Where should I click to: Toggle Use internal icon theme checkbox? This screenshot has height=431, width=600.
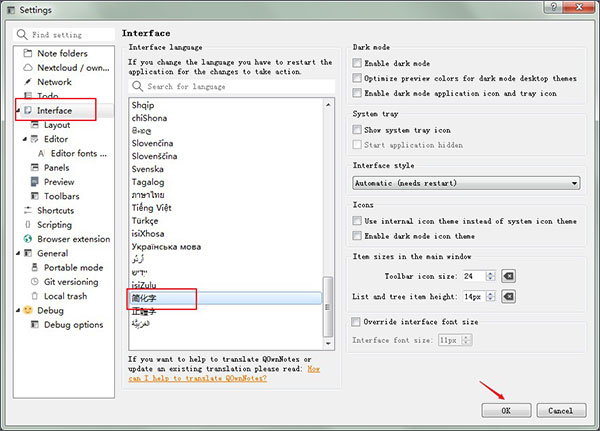click(x=357, y=221)
